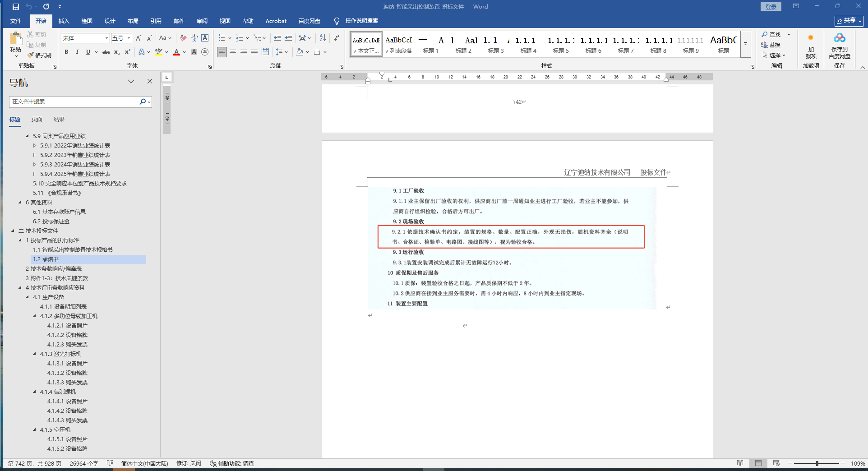The image size is (868, 471).
Task: Toggle 修订 track changes in status bar
Action: click(x=189, y=463)
